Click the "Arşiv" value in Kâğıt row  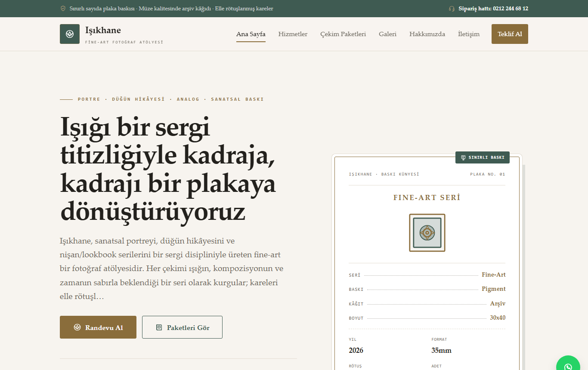[498, 303]
